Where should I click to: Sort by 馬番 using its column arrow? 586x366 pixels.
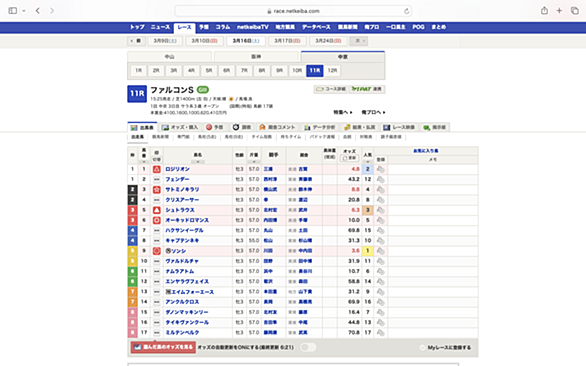click(144, 162)
